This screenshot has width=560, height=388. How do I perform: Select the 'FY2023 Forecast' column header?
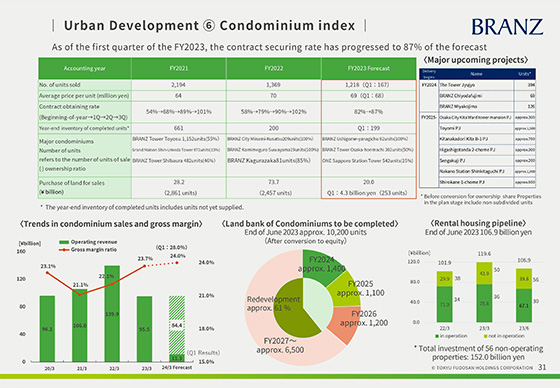369,68
